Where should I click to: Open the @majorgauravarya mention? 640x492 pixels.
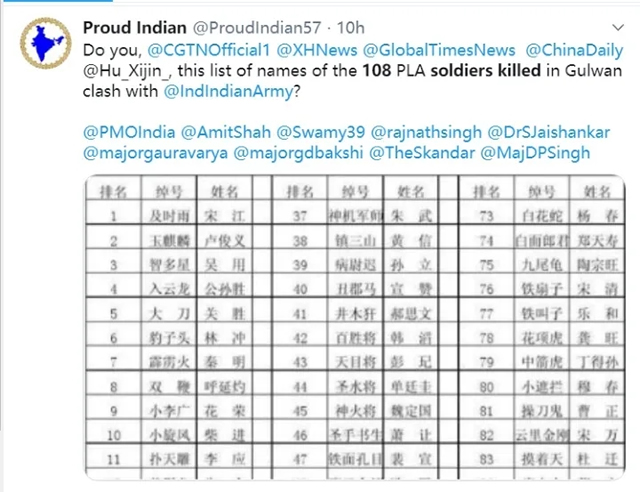(x=156, y=153)
